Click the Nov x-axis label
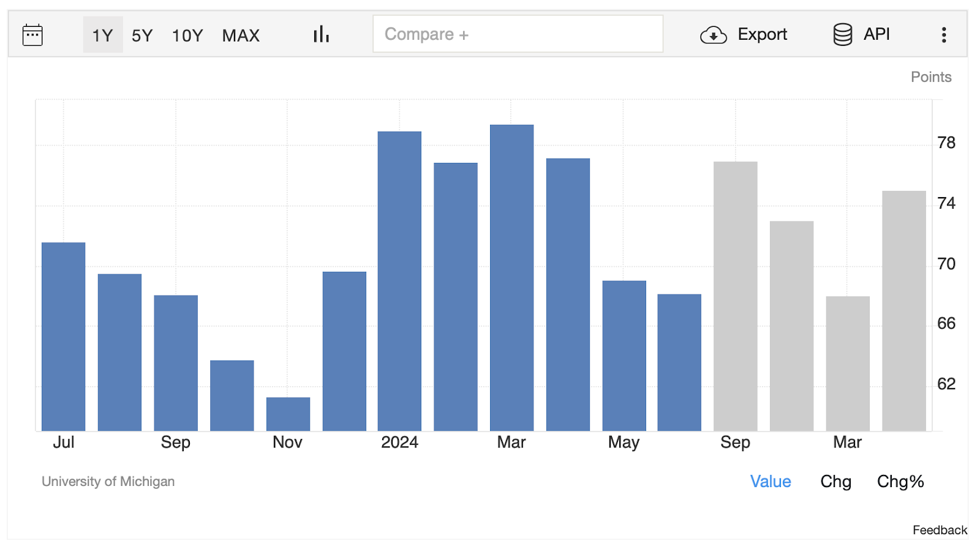980x541 pixels. [x=288, y=442]
